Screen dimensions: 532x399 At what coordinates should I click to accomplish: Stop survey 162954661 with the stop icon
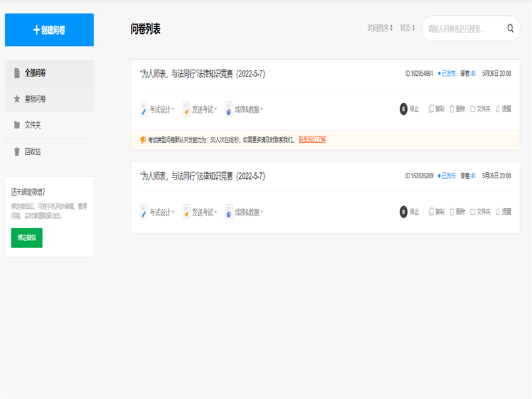click(404, 109)
